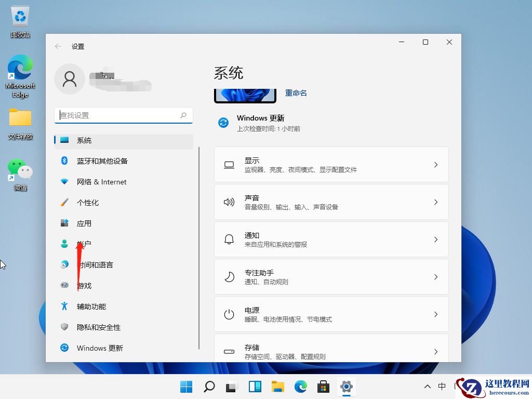Viewport: 532px width, 399px height.
Task: Click the 专注助手 clock icon
Action: click(229, 276)
